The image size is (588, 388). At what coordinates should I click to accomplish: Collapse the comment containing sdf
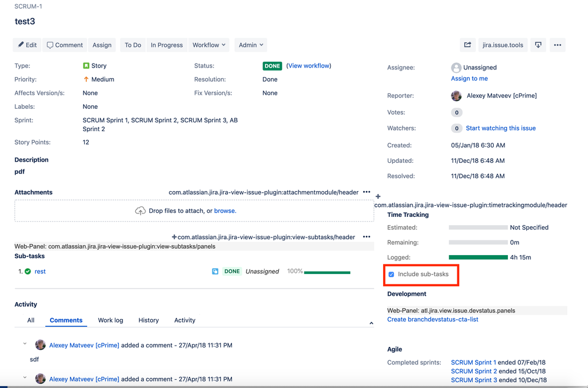click(25, 343)
